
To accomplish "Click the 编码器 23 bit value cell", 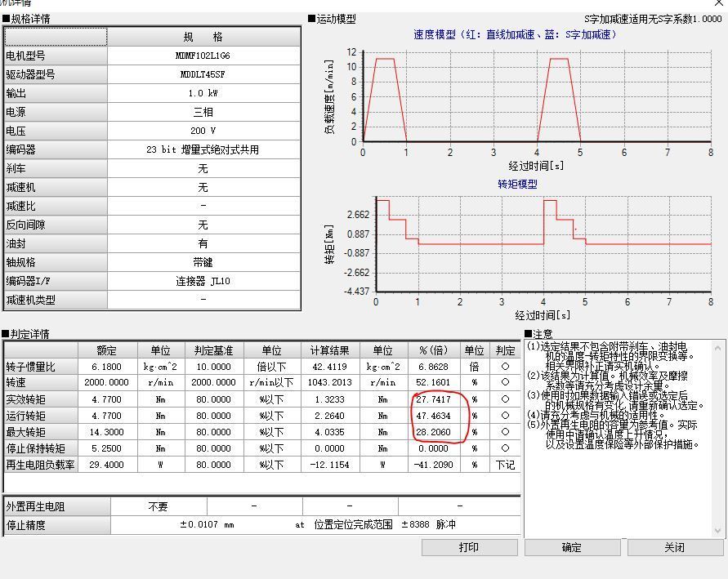I will tap(203, 150).
